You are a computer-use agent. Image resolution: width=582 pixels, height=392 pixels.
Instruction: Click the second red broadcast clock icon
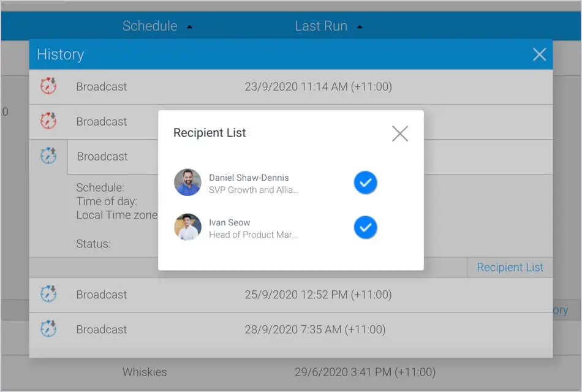click(x=48, y=121)
